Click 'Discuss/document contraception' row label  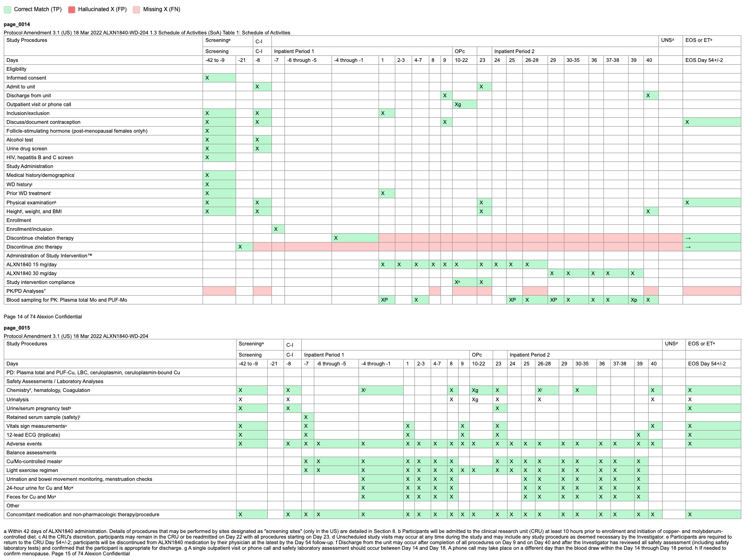tap(43, 122)
